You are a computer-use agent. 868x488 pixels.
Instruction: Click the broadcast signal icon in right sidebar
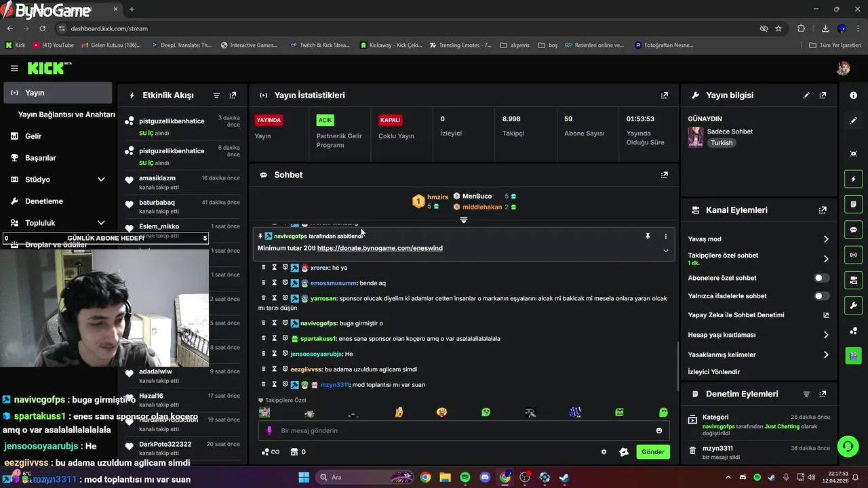853,255
